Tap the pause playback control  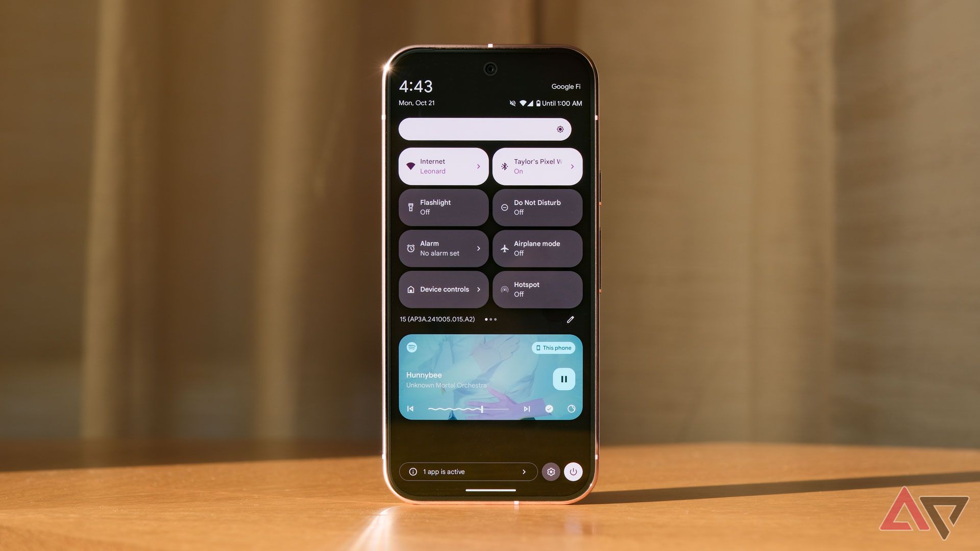(x=563, y=378)
